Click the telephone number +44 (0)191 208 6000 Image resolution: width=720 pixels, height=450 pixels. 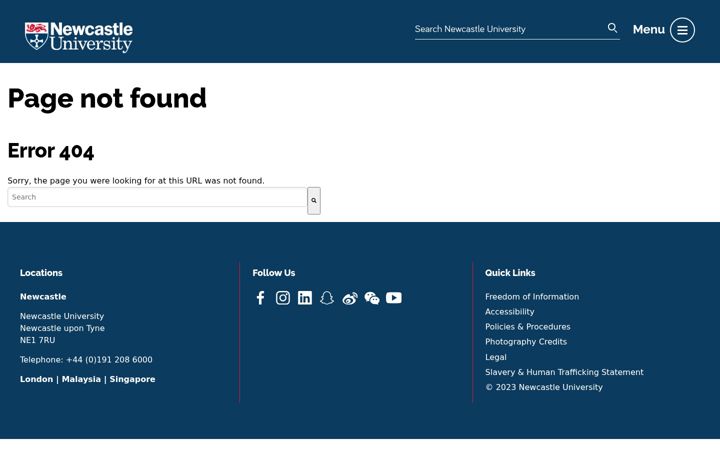point(109,360)
